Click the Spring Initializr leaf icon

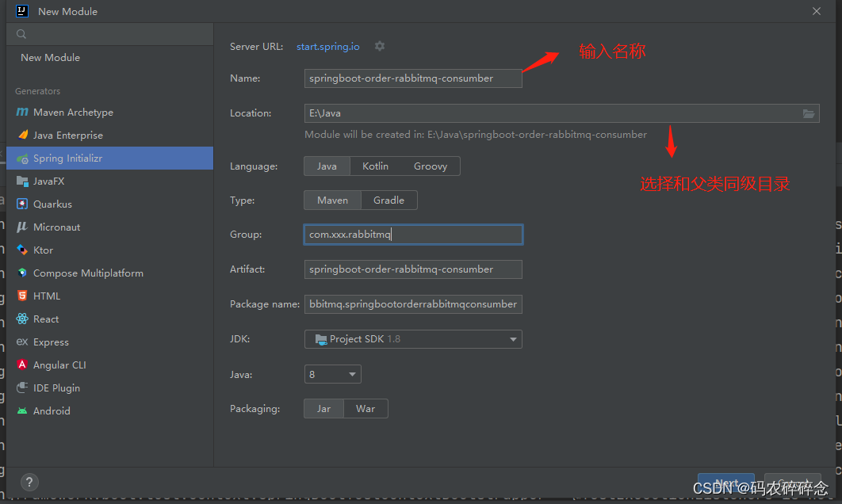click(22, 158)
